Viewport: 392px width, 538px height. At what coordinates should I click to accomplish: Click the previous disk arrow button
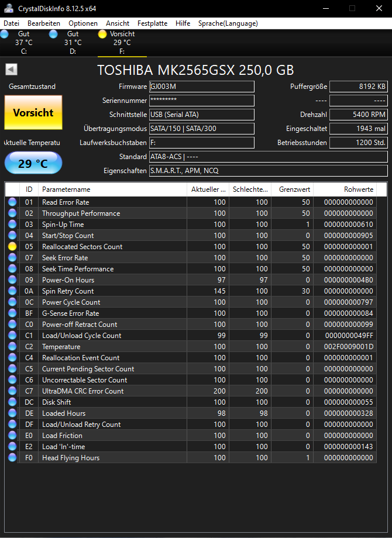[x=11, y=70]
